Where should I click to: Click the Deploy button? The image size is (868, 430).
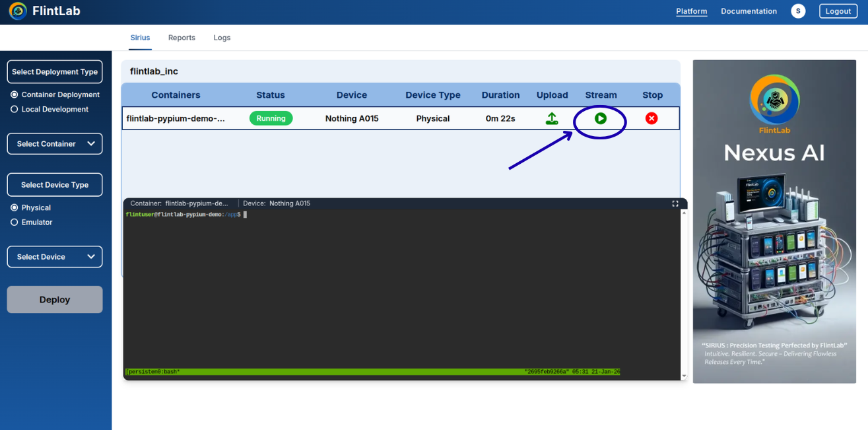(x=55, y=300)
